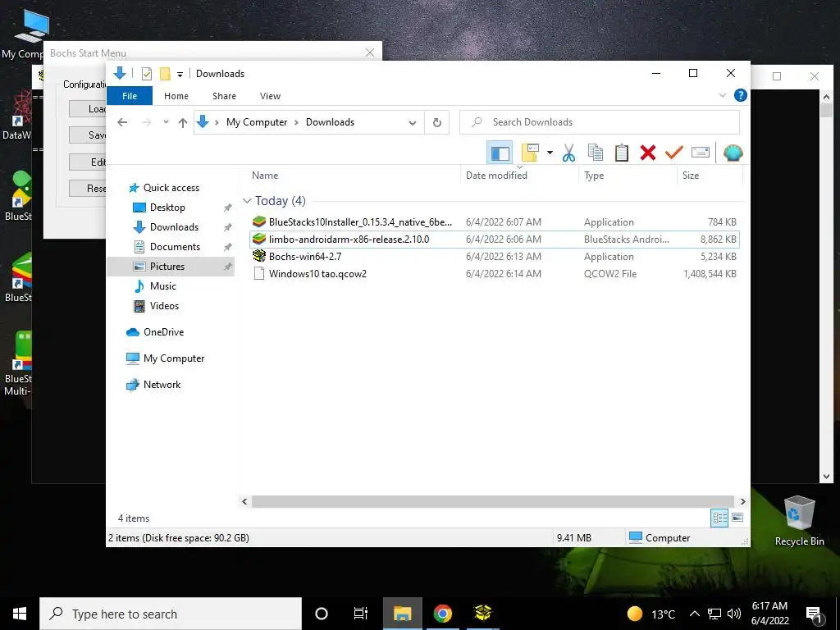The height and width of the screenshot is (630, 840).
Task: Open dropdown arrow next to new folder icon
Action: click(550, 153)
